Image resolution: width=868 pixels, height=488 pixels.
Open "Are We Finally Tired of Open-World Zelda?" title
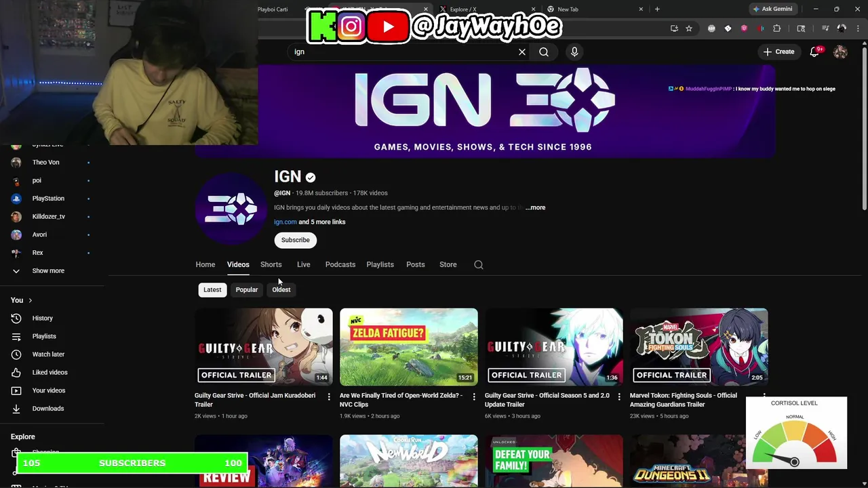[401, 400]
